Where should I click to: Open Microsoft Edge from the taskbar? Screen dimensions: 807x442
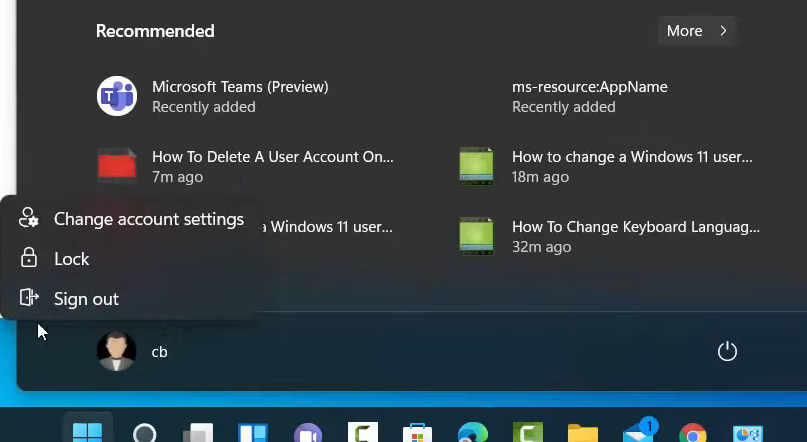[472, 433]
